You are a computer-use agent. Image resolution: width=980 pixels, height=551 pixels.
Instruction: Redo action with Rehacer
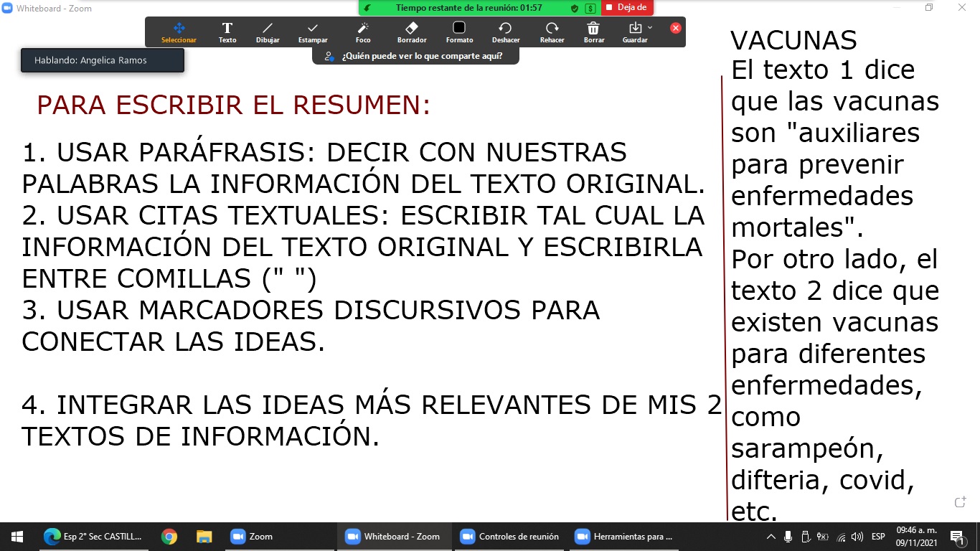point(552,32)
